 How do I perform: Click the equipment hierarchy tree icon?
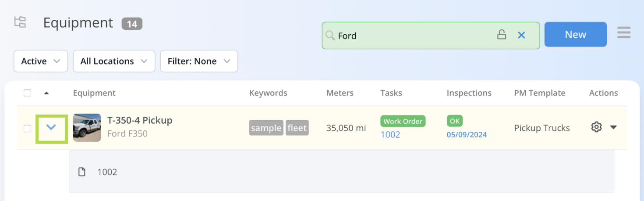(x=20, y=22)
